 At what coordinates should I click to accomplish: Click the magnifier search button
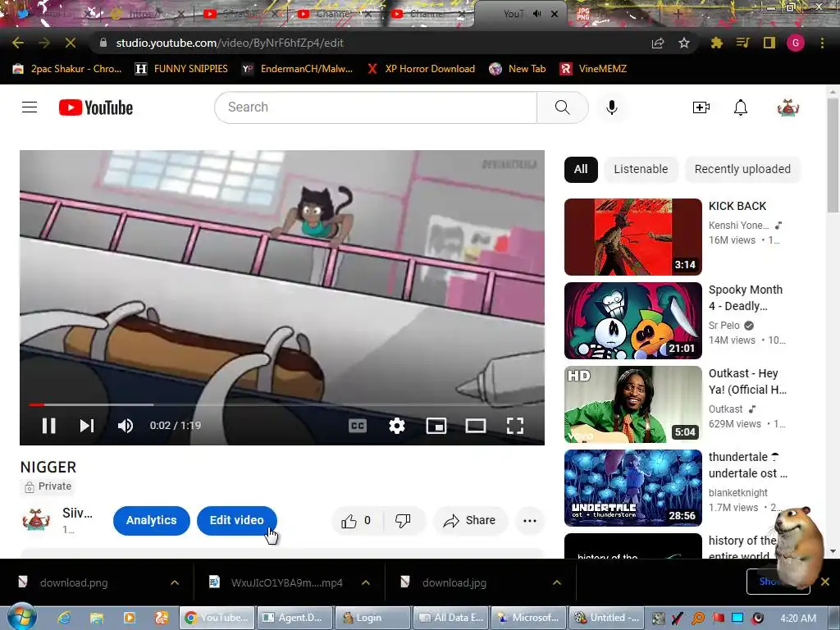point(563,107)
